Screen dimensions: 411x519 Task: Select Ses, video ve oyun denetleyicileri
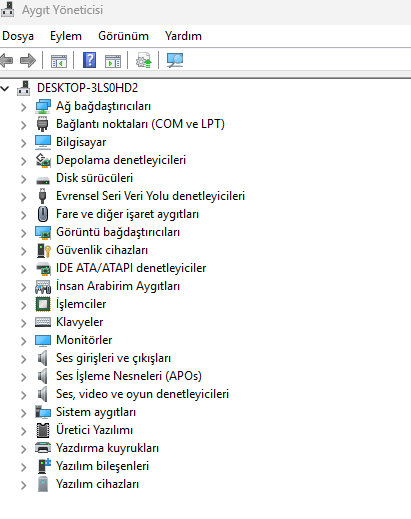tap(142, 394)
